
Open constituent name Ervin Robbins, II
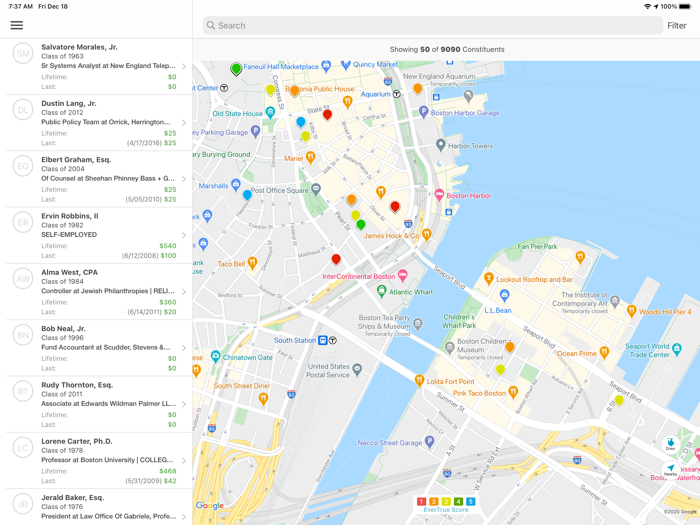(x=70, y=216)
